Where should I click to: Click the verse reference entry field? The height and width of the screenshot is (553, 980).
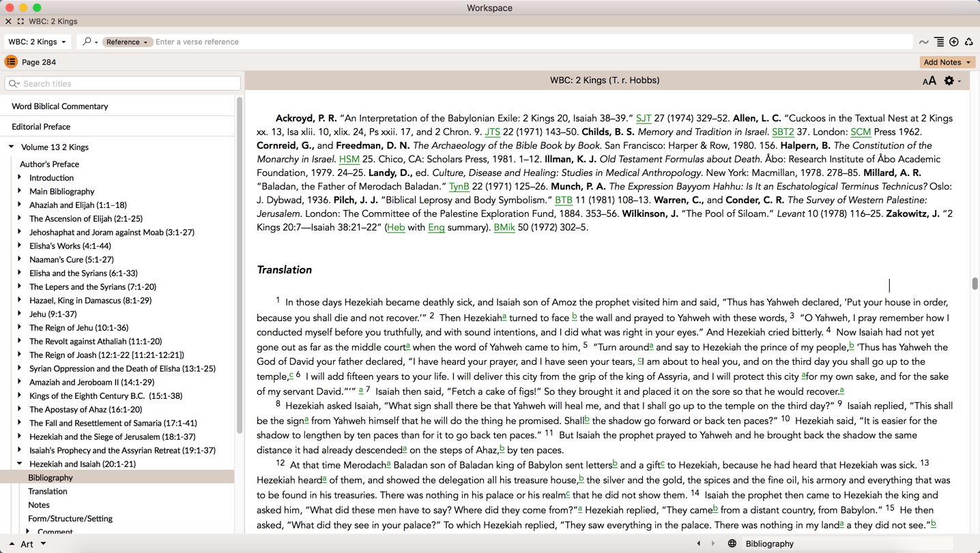(532, 42)
